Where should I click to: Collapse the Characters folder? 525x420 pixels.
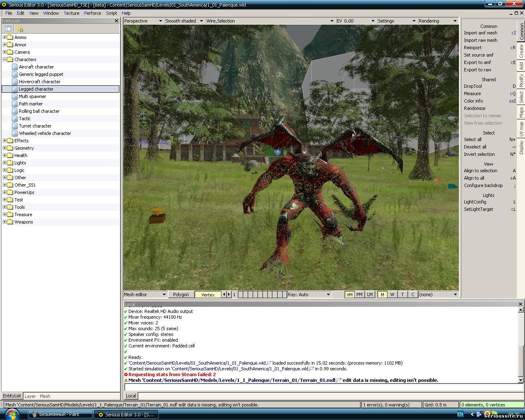coord(5,59)
